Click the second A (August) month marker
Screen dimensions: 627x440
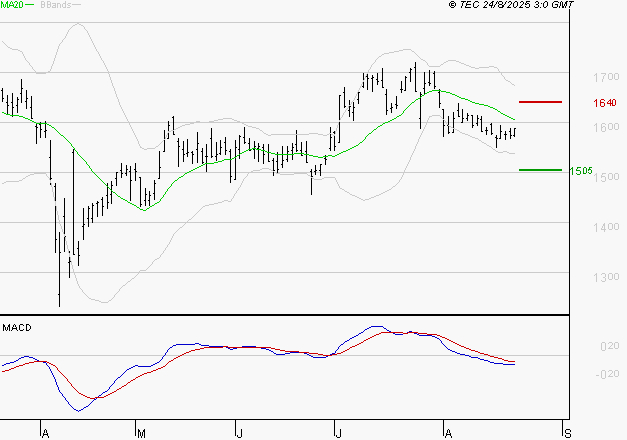pos(448,433)
